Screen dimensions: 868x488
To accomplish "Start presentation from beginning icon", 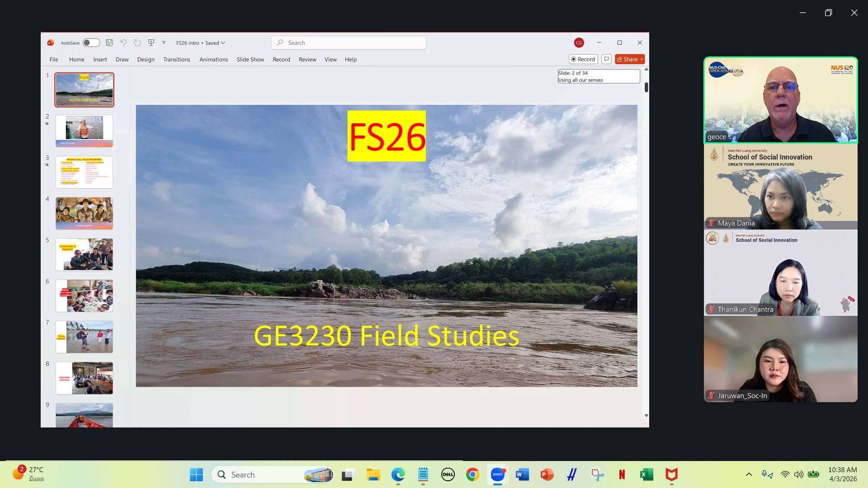I will click(151, 42).
